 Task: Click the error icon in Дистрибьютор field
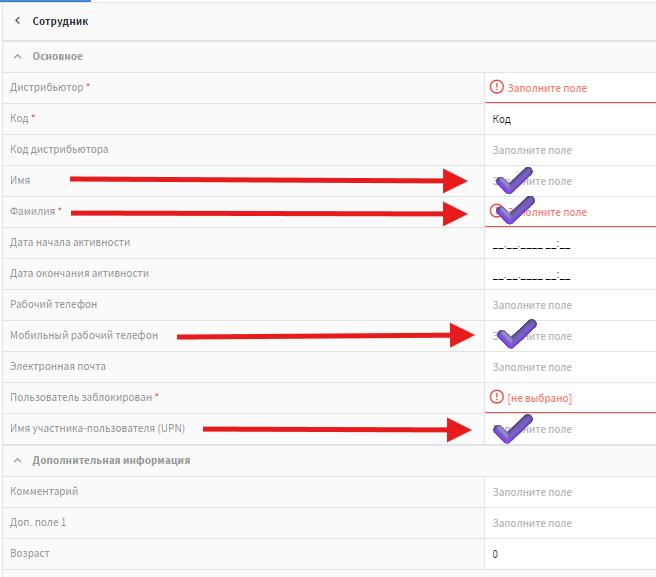[497, 87]
